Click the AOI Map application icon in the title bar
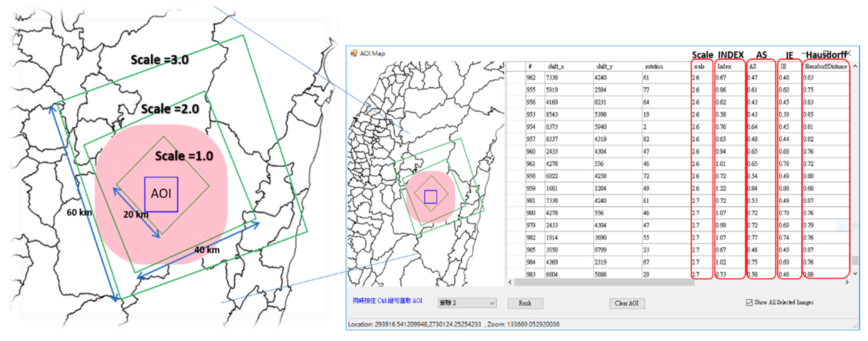 (354, 53)
